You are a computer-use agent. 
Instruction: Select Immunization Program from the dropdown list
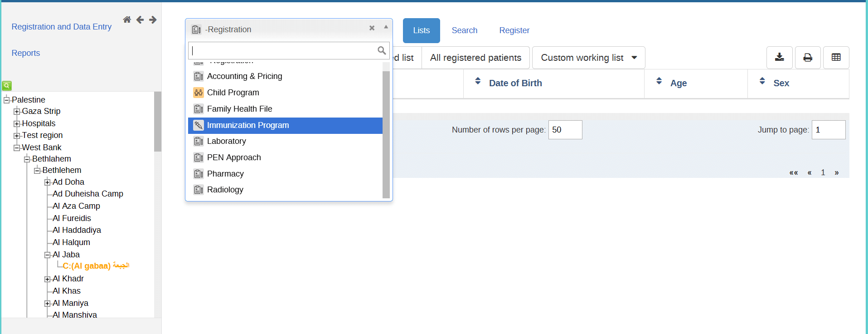tap(247, 125)
